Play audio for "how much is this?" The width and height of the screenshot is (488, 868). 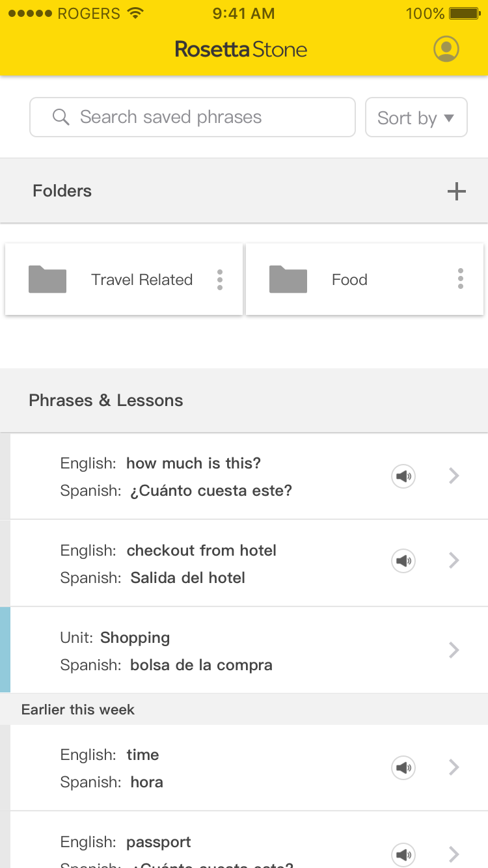403,476
